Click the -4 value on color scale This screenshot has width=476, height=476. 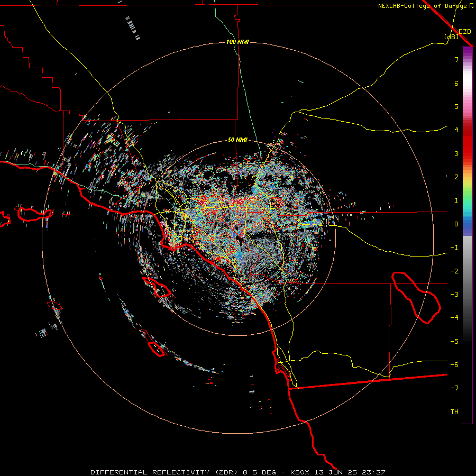tap(454, 318)
